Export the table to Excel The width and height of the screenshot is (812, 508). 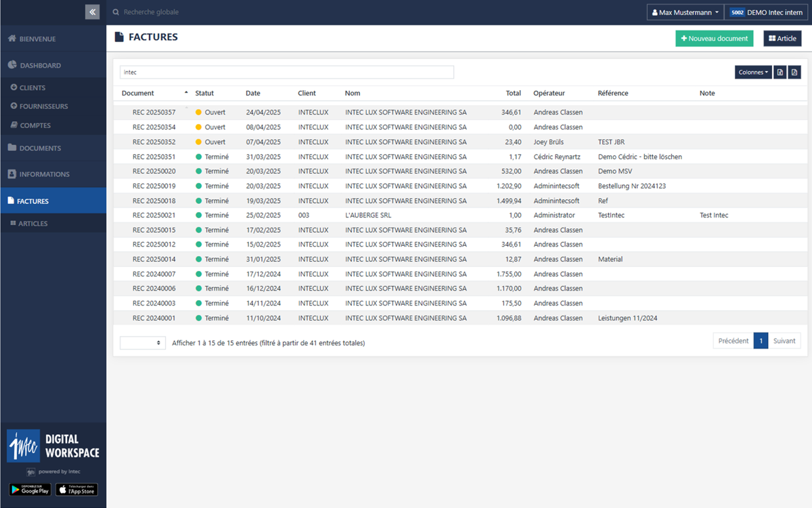click(x=780, y=72)
